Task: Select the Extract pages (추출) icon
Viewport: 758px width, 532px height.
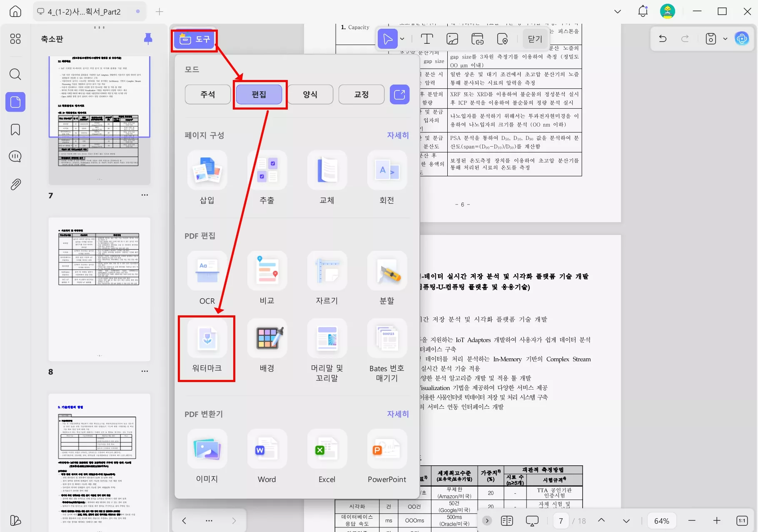Action: pyautogui.click(x=267, y=170)
